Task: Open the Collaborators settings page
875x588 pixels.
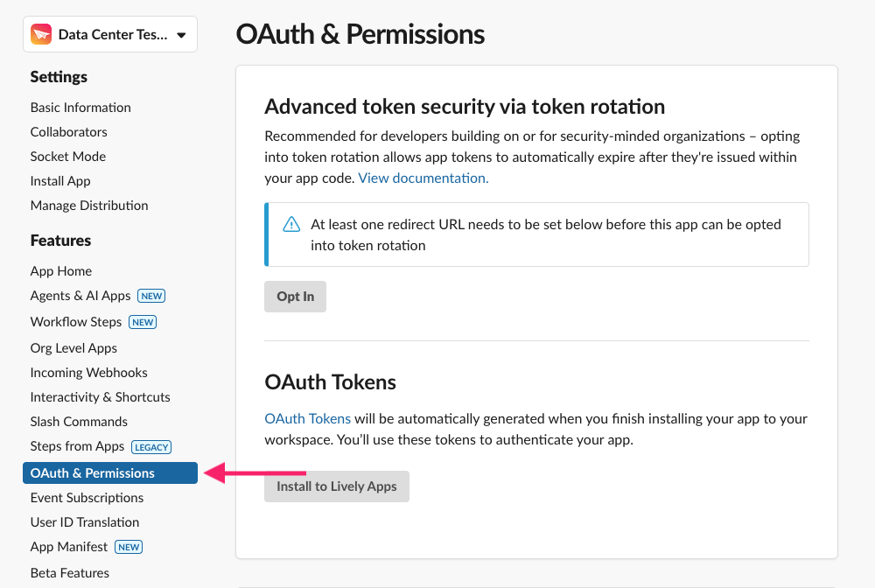Action: pos(68,132)
